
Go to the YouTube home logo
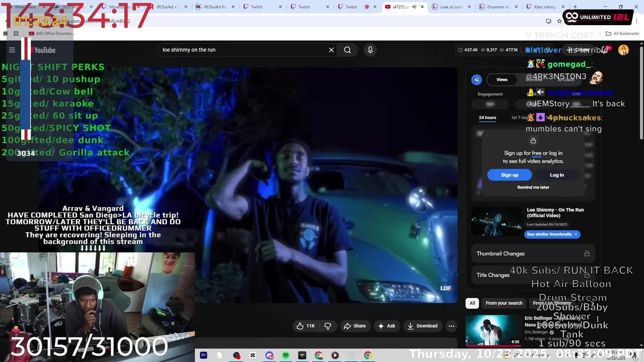pyautogui.click(x=44, y=50)
